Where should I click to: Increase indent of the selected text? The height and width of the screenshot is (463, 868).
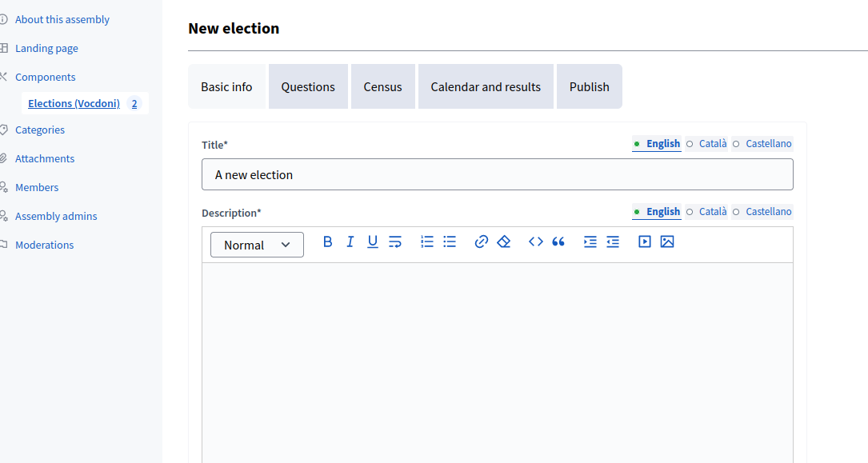590,241
